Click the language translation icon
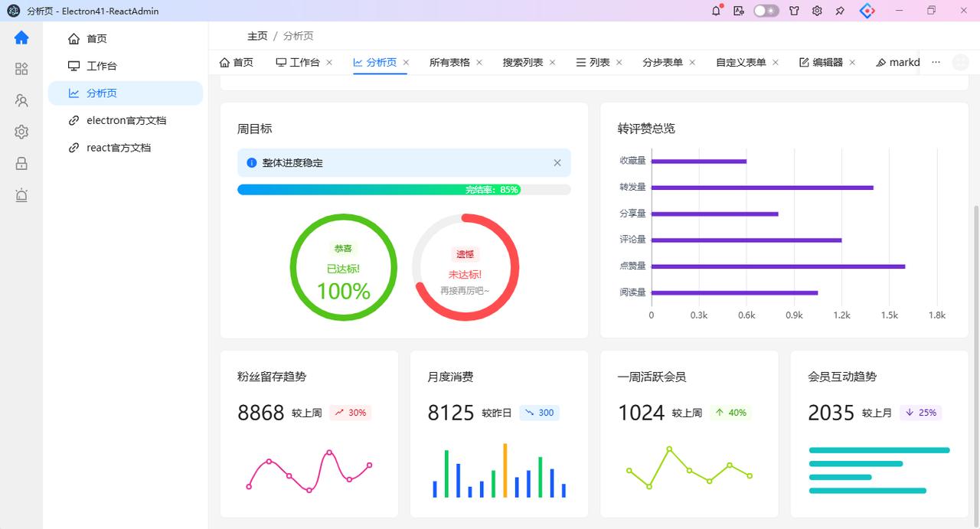The image size is (980, 529). [x=738, y=11]
